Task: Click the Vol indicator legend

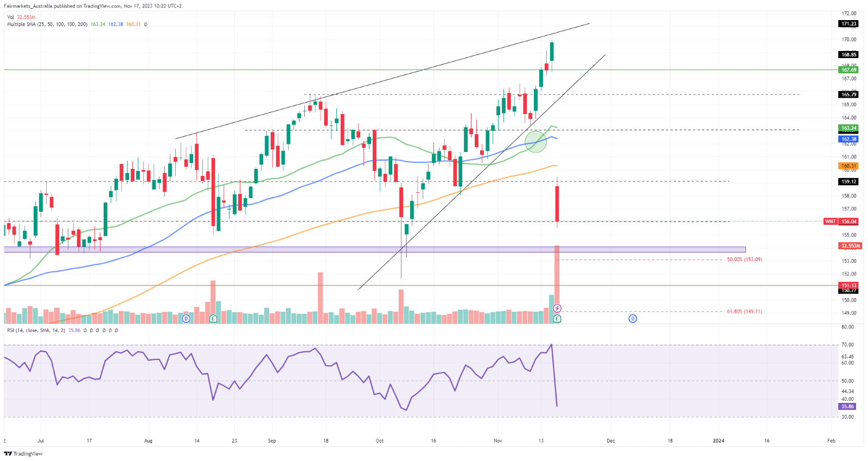Action: [x=11, y=17]
